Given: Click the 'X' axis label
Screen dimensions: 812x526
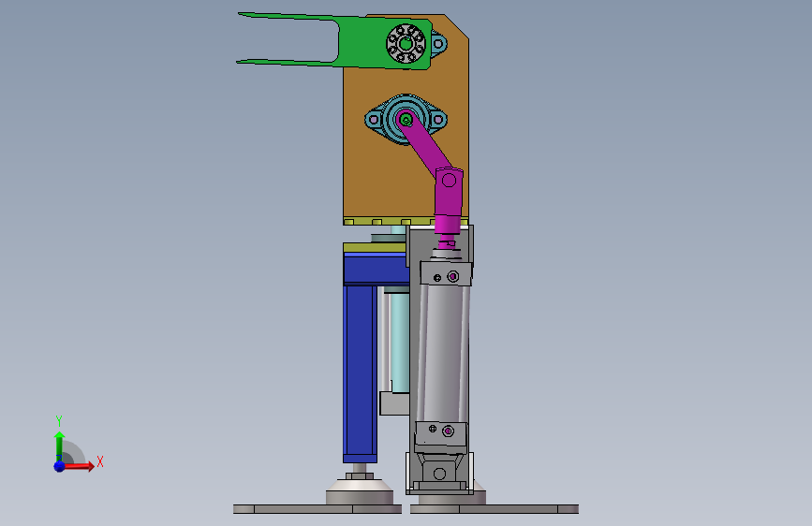Looking at the screenshot, I should point(100,461).
